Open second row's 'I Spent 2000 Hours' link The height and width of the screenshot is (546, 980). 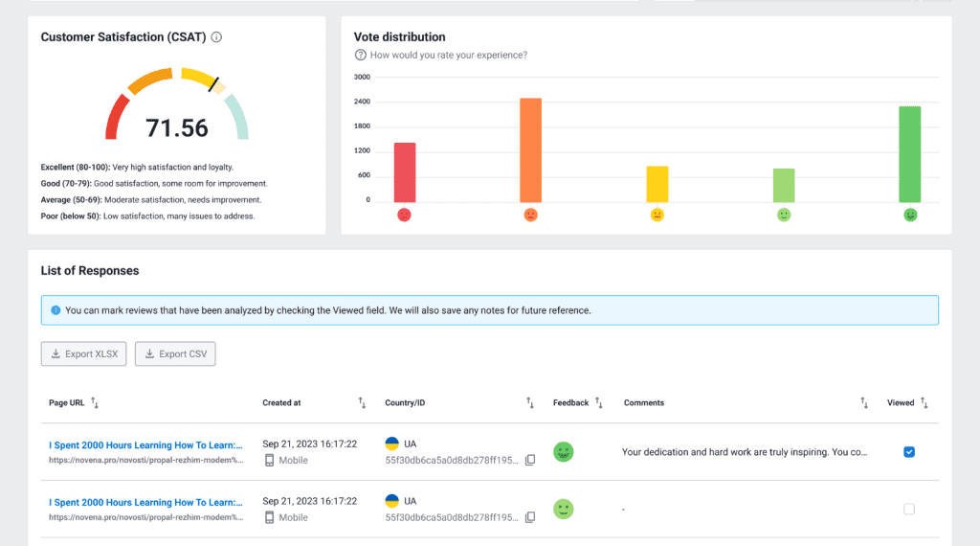tap(145, 502)
